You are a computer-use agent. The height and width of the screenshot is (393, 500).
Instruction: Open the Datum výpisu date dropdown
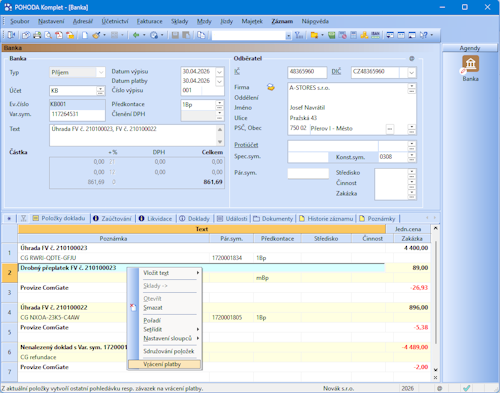pos(219,72)
